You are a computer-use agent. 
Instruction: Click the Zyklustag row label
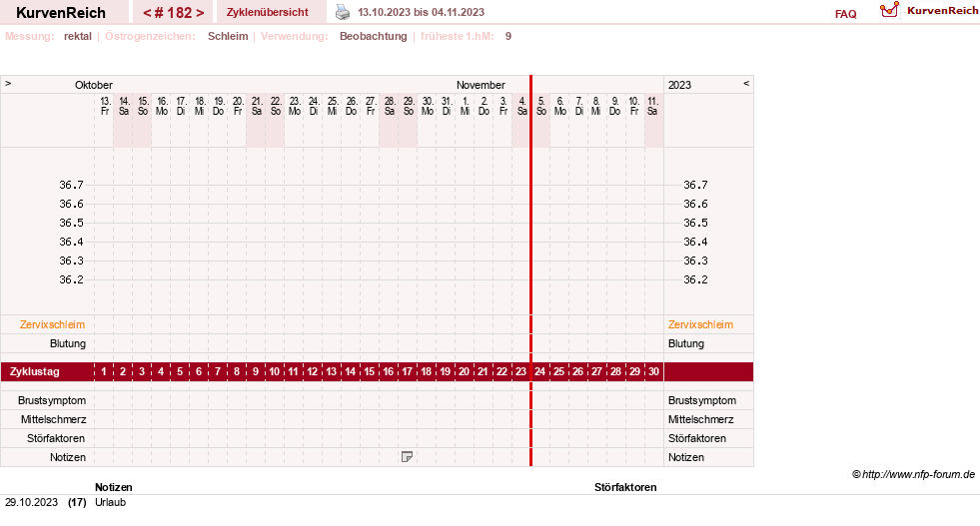pos(34,371)
